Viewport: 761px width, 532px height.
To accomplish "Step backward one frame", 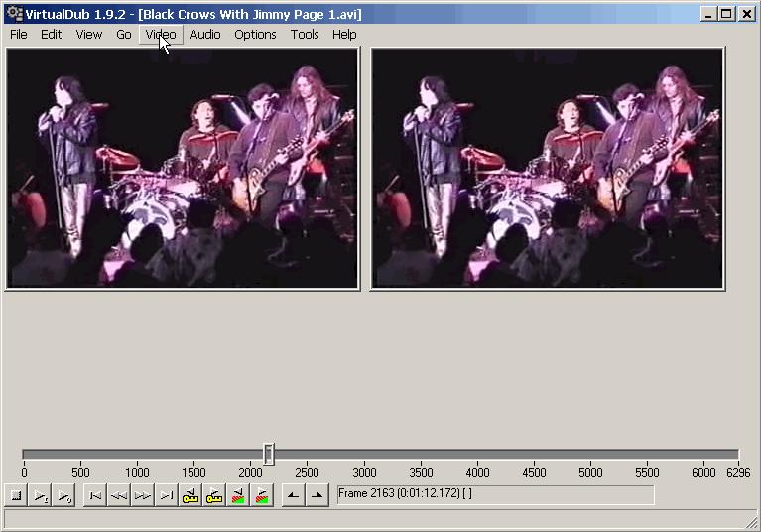I will (x=119, y=495).
